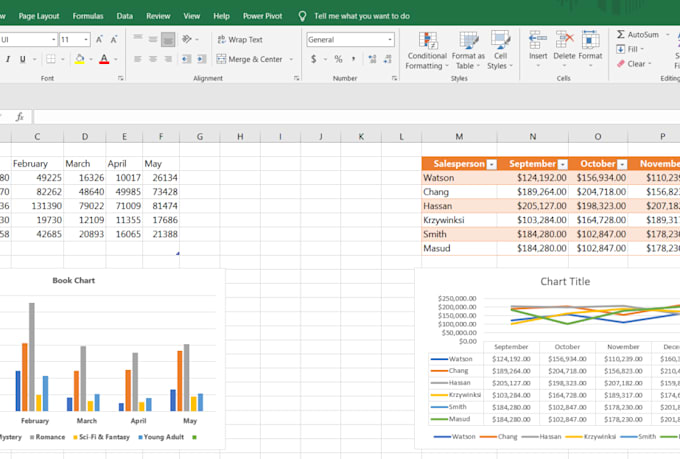This screenshot has width=680, height=459.
Task: Toggle Wrap Text
Action: point(240,39)
